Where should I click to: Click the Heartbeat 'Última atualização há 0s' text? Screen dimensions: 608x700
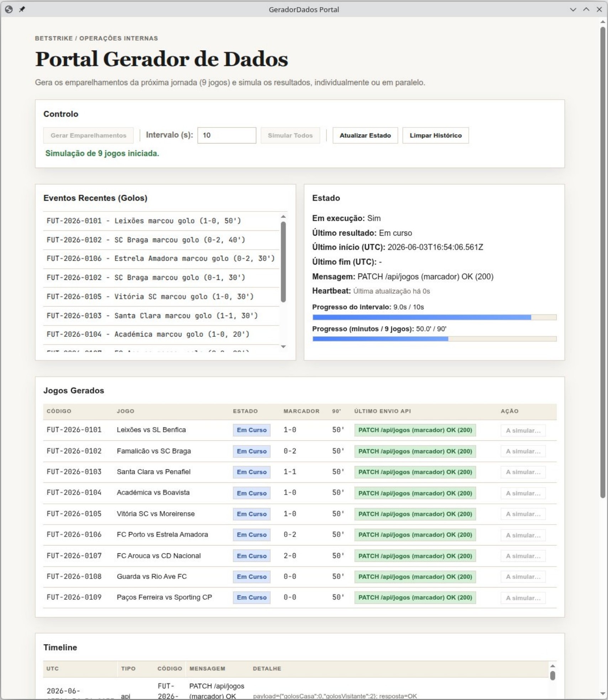coord(392,291)
